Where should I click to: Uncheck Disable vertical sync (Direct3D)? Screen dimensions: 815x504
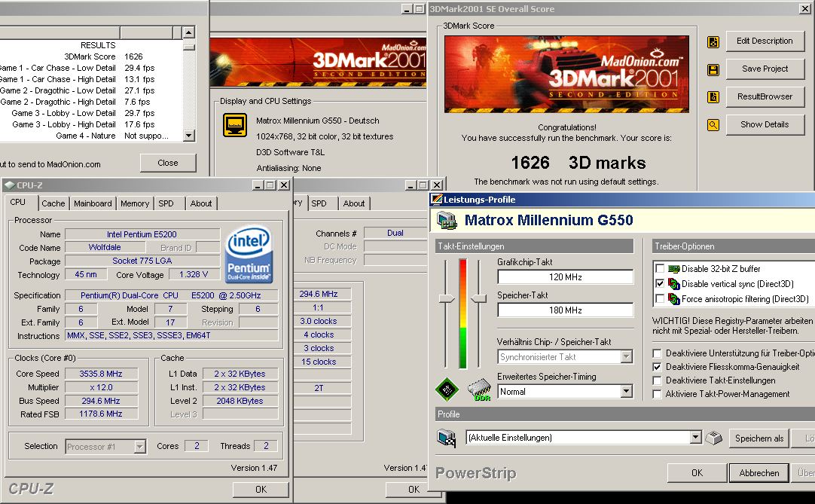click(660, 284)
